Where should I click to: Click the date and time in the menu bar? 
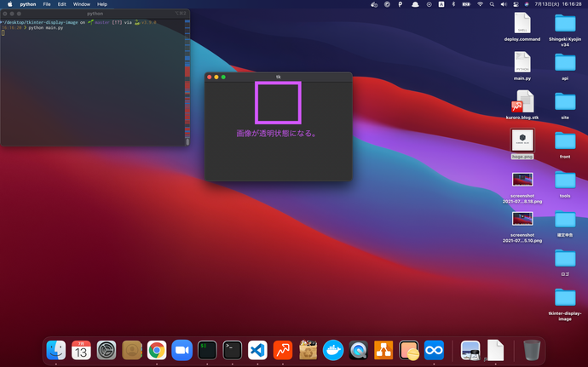(x=558, y=4)
